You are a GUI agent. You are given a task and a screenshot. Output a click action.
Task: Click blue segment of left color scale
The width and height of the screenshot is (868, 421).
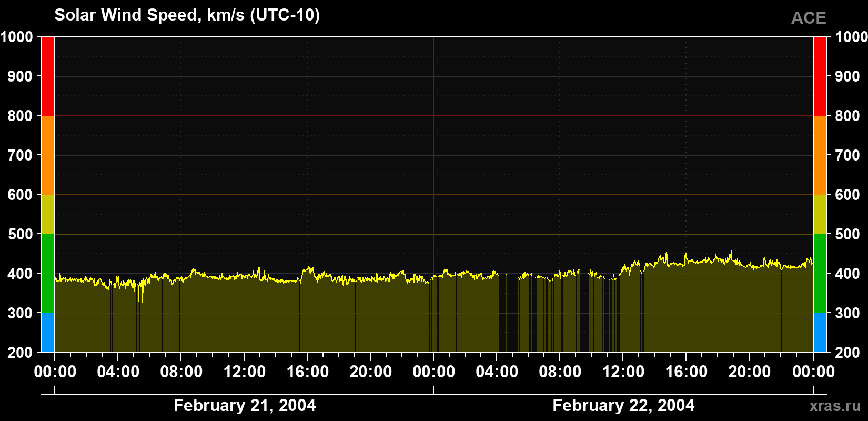48,333
